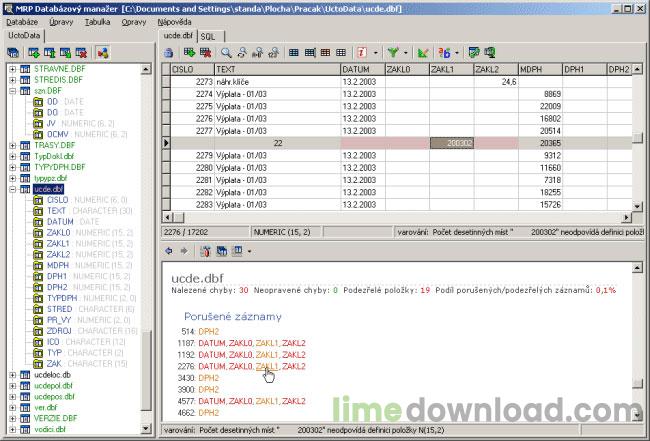The image size is (650, 441).
Task: Expand the ucdepol.dbf tree node
Action: (x=12, y=385)
